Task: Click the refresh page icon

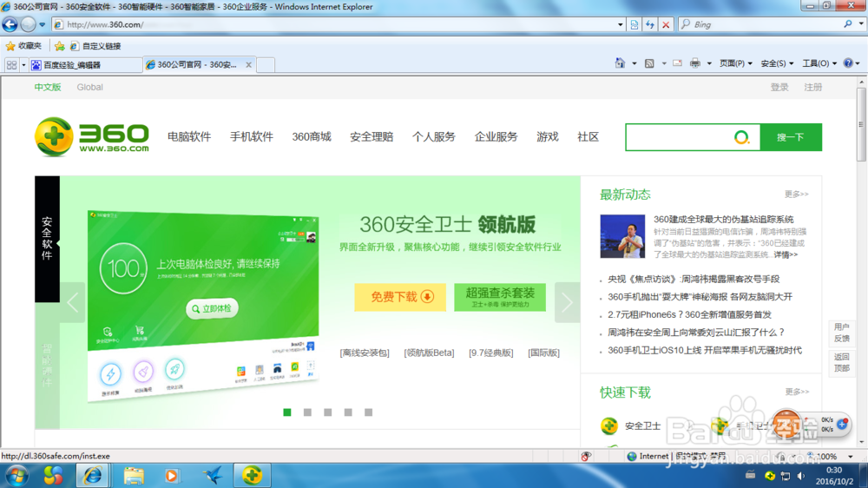Action: [x=650, y=24]
